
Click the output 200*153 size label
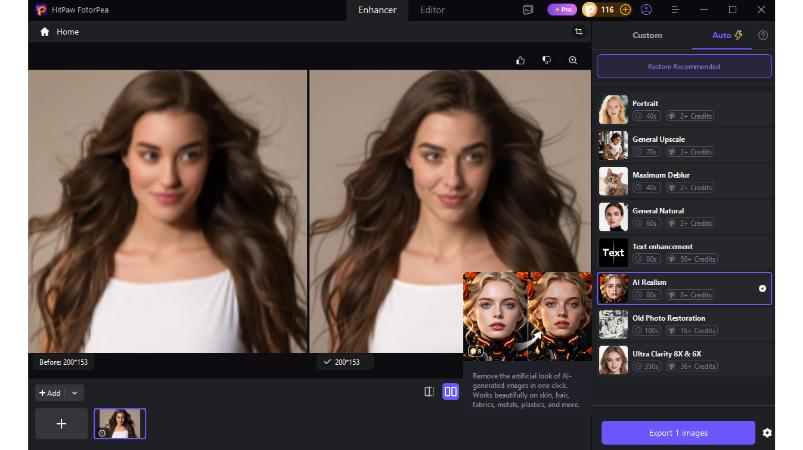click(347, 362)
